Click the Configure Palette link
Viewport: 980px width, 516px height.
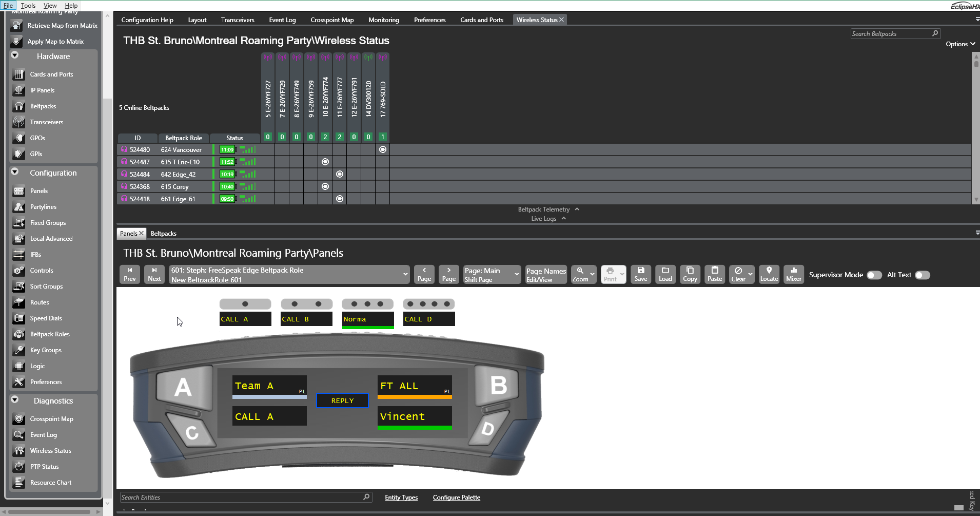[456, 498]
